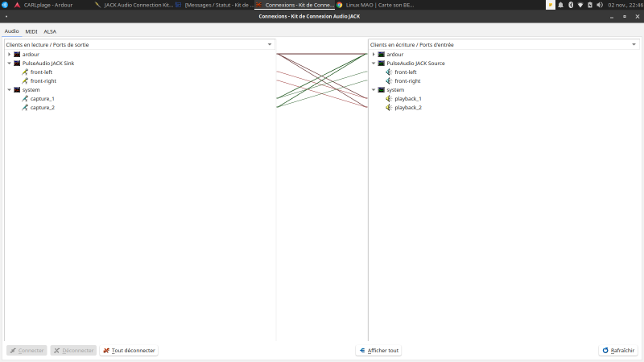Click the Connecter button

point(27,351)
